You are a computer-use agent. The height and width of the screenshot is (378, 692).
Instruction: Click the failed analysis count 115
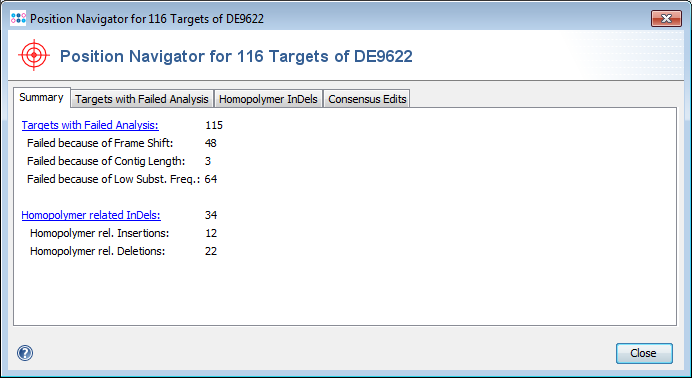coord(214,125)
